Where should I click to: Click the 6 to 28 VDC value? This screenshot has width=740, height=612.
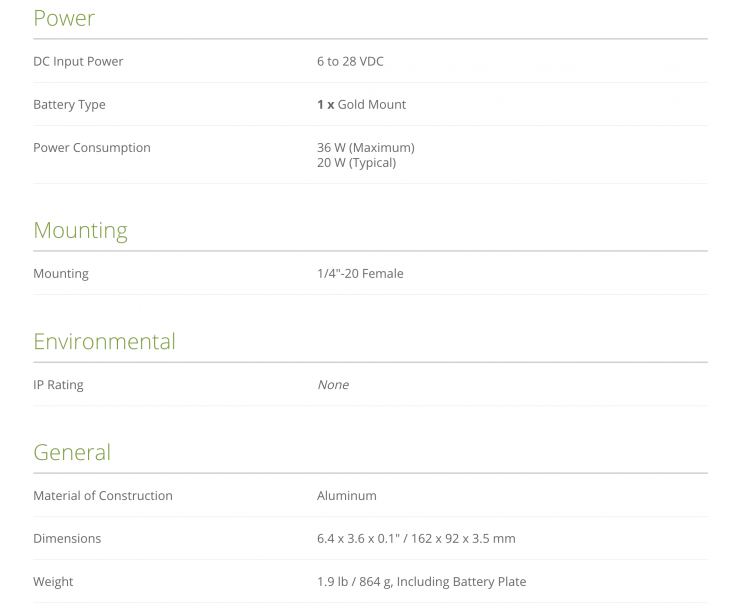pyautogui.click(x=350, y=62)
